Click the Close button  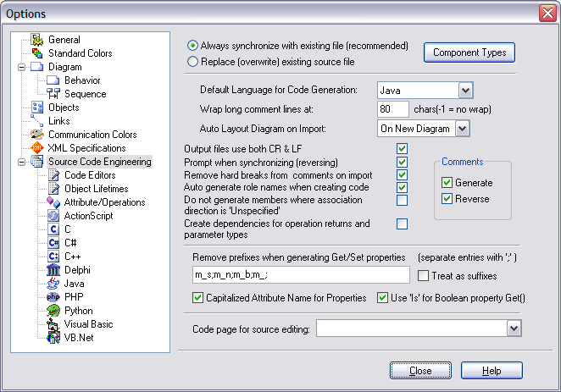pyautogui.click(x=420, y=371)
